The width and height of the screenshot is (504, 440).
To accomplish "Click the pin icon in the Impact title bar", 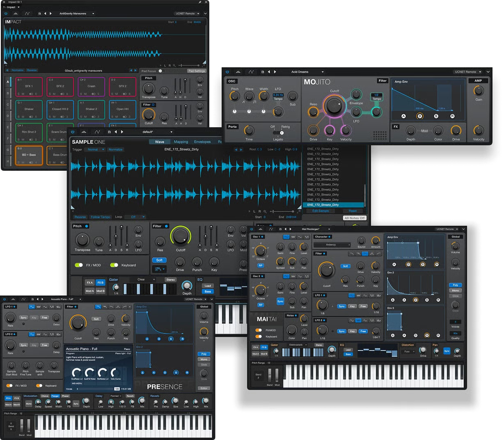I will point(200,2).
